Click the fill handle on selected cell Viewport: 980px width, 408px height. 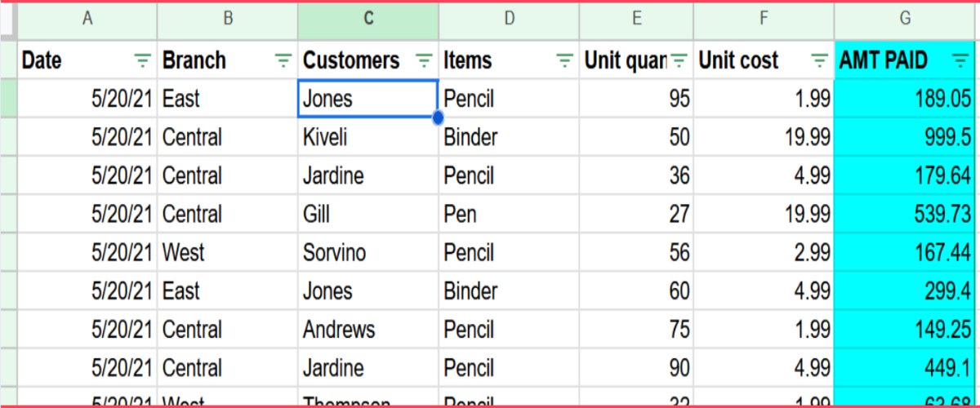coord(438,118)
